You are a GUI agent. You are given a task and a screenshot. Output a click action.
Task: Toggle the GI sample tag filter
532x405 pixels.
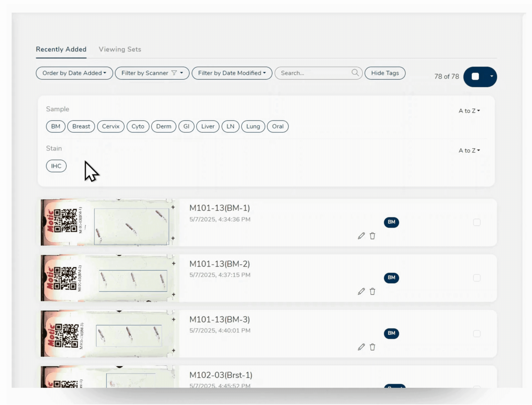tap(186, 126)
